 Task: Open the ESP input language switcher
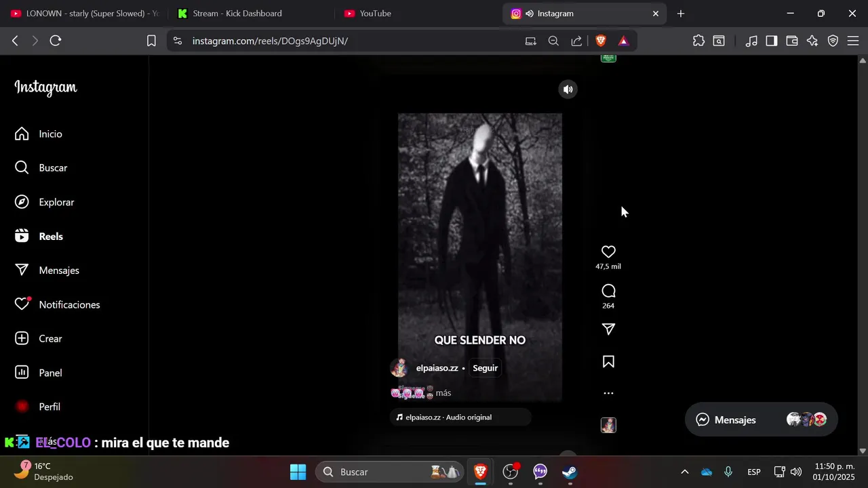coord(753,472)
